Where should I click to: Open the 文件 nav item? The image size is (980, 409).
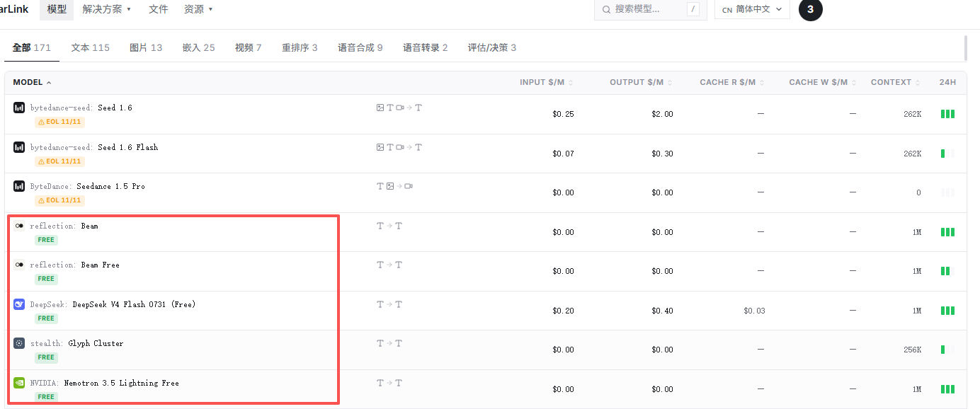point(159,9)
